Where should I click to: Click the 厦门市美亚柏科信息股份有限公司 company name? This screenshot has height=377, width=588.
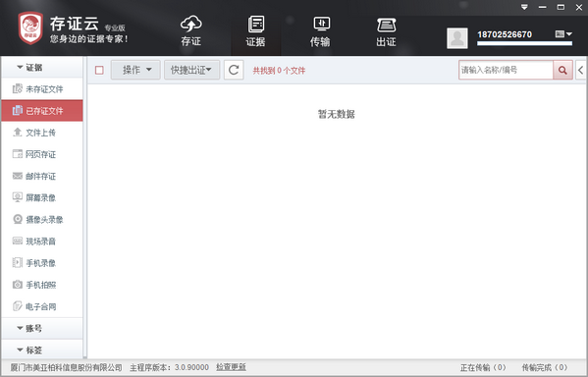[66, 367]
